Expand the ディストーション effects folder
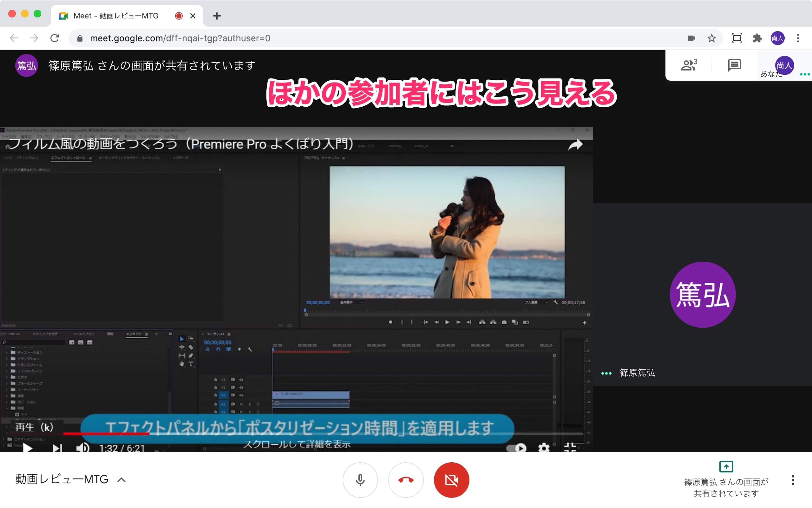Image resolution: width=812 pixels, height=508 pixels. (6, 352)
